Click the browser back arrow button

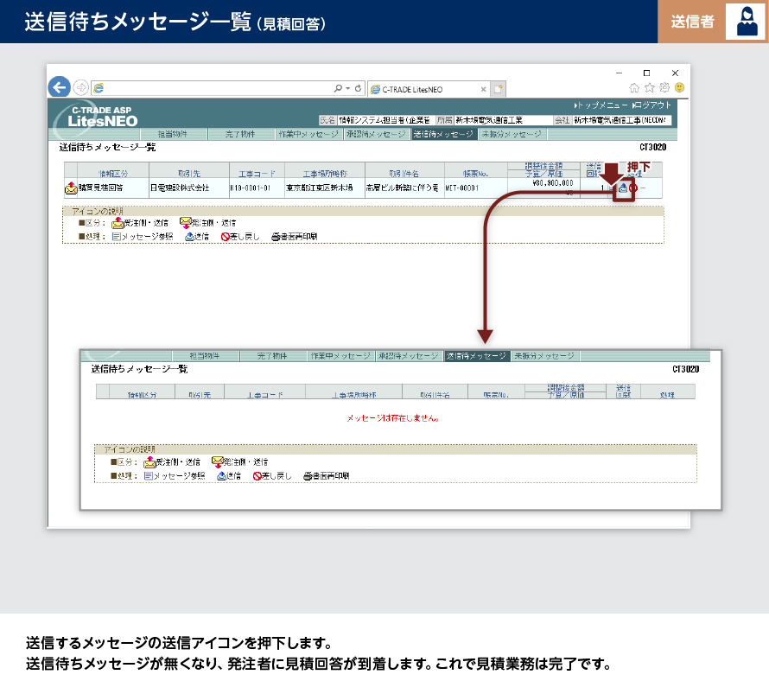[59, 87]
